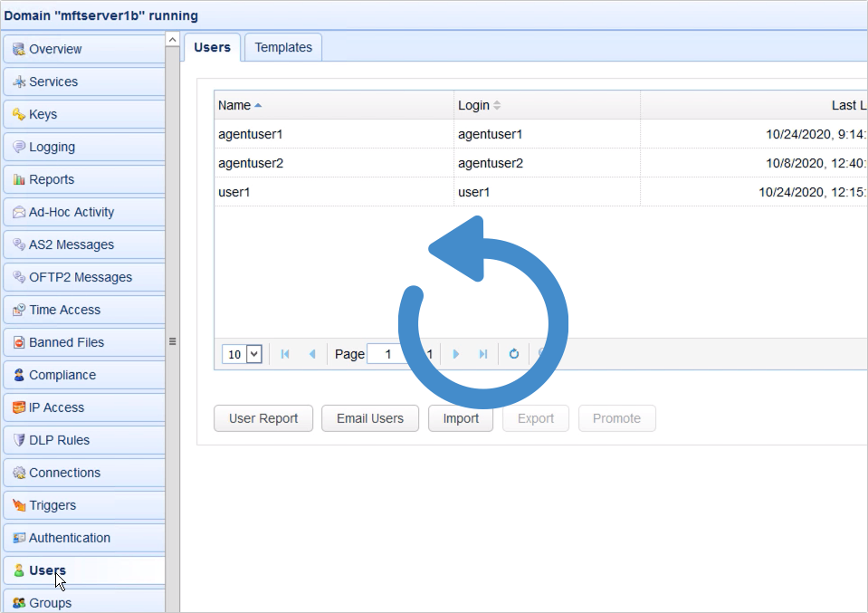Click the next page arrow
The image size is (868, 613).
click(456, 354)
